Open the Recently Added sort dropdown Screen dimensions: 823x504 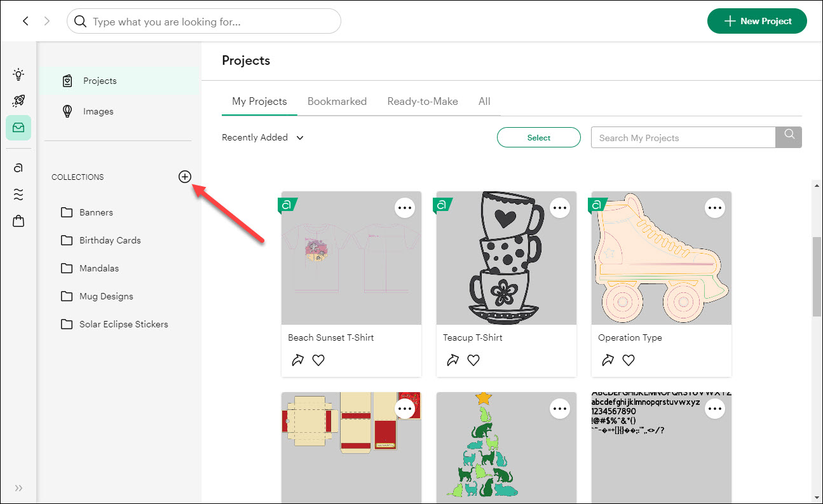tap(262, 137)
